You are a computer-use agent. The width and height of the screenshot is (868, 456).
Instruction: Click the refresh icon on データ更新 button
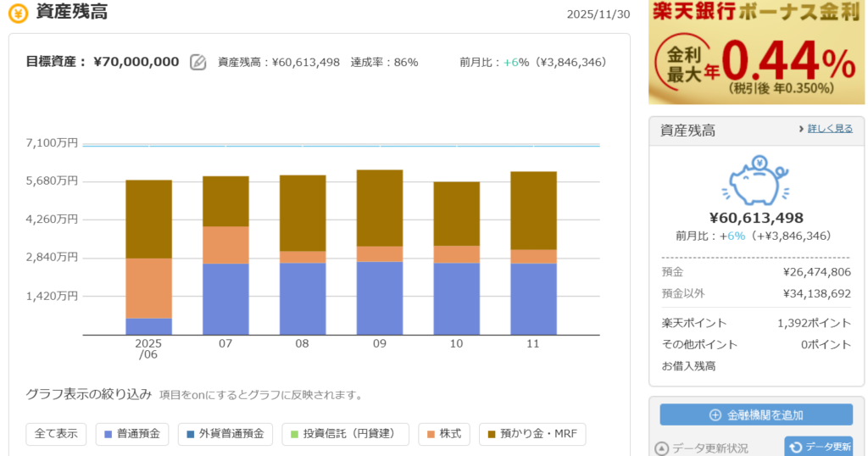coord(796,448)
